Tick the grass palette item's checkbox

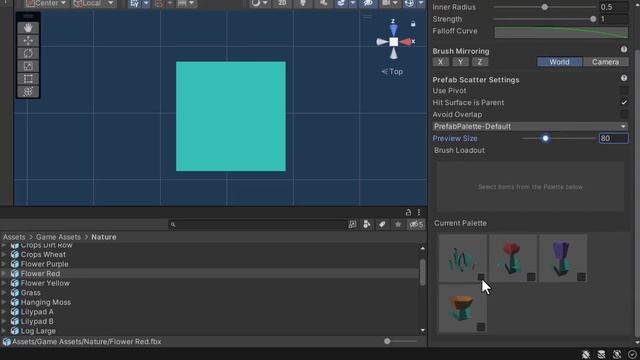pos(481,277)
